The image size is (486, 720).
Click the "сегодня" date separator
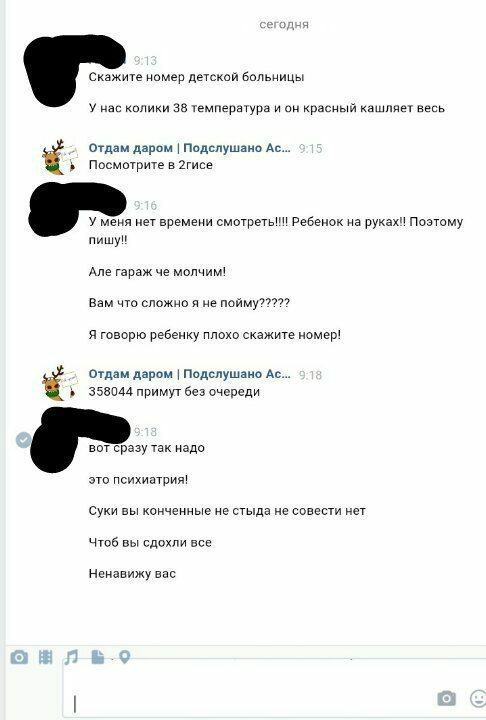[x=284, y=24]
